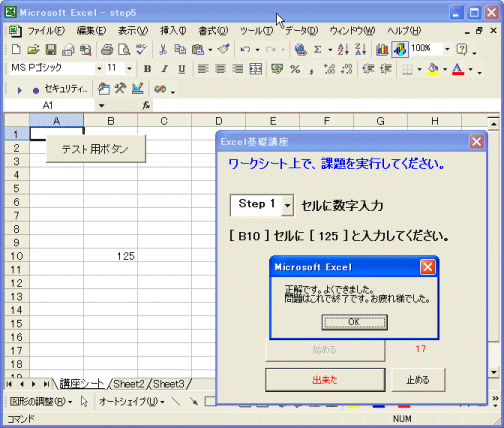This screenshot has height=428, width=504.
Task: Click the red Font Color swatch
Action: pyautogui.click(x=458, y=69)
